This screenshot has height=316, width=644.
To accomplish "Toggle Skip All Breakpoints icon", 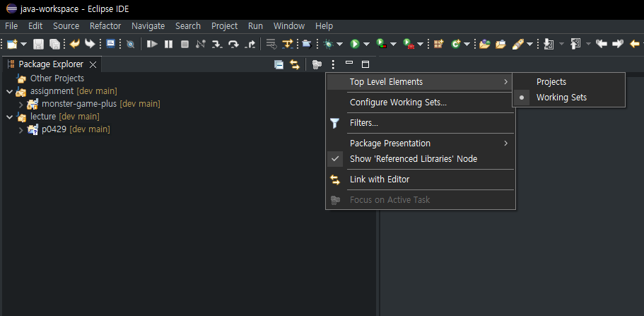I will [131, 45].
